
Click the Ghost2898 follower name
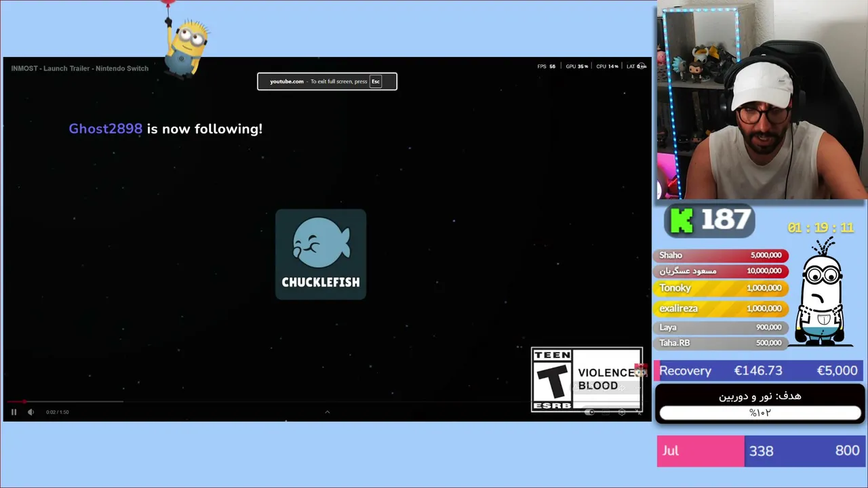(106, 129)
